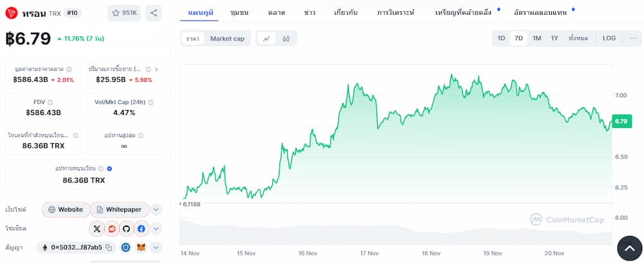Open the แผนภูมิ (chart) tab
This screenshot has width=644, height=263.
pyautogui.click(x=200, y=12)
